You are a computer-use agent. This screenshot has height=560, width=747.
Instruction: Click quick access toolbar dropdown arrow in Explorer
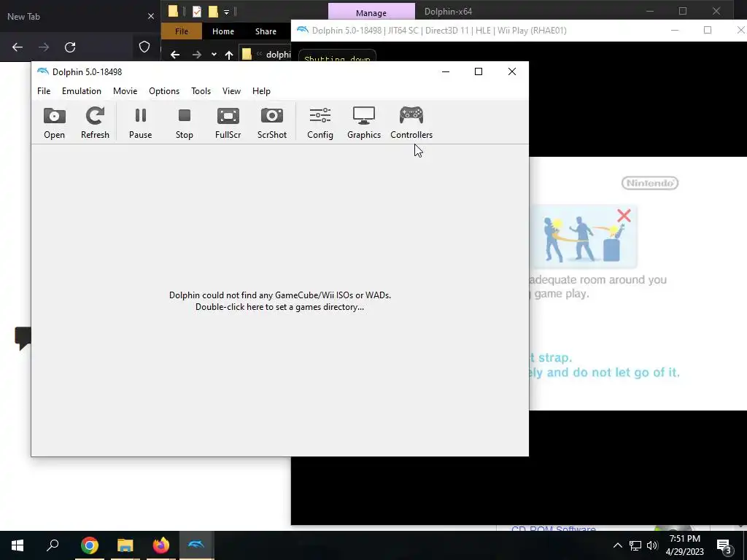point(226,12)
